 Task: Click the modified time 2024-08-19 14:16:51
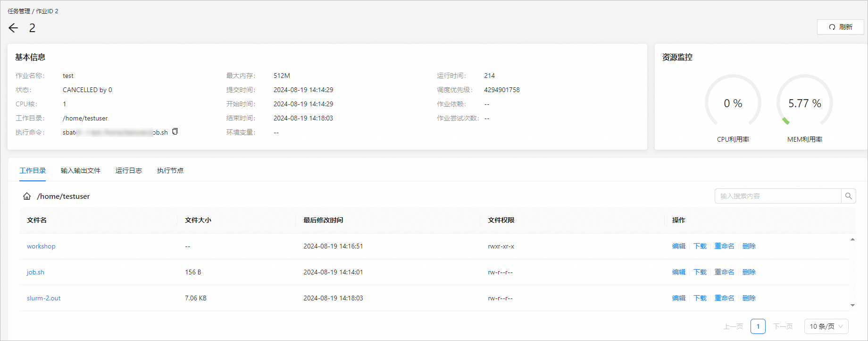coord(333,246)
